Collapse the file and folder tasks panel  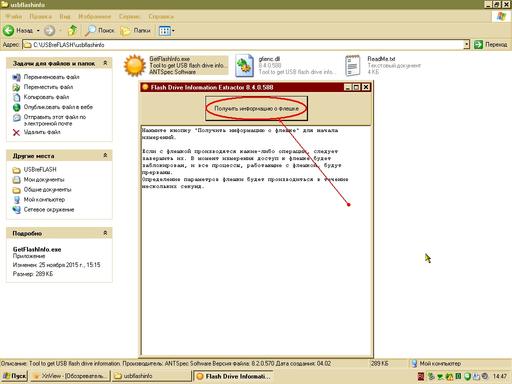point(105,63)
